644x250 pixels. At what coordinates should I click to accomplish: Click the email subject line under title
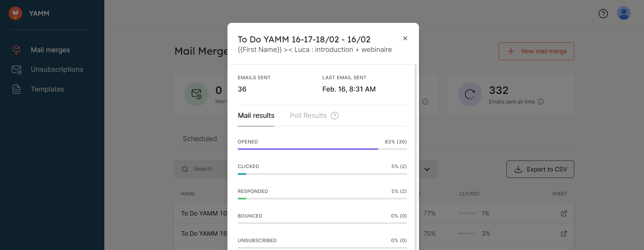[x=315, y=50]
